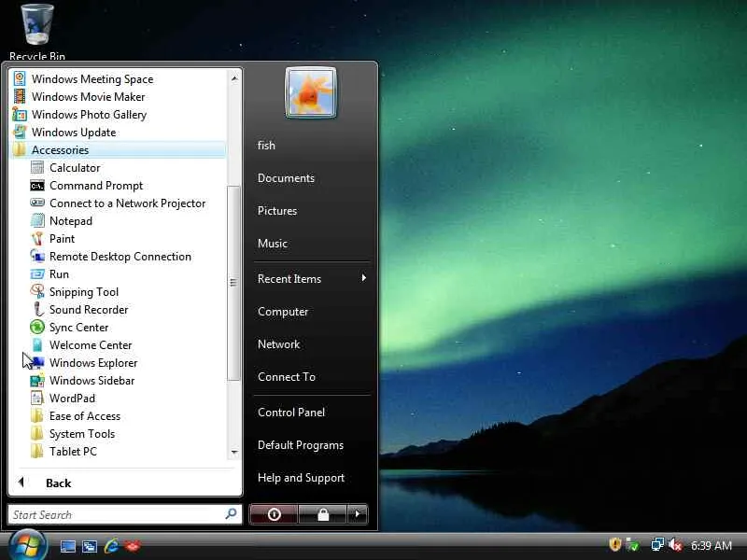The width and height of the screenshot is (747, 560).
Task: Open Remote Desktop Connection icon
Action: [x=37, y=256]
